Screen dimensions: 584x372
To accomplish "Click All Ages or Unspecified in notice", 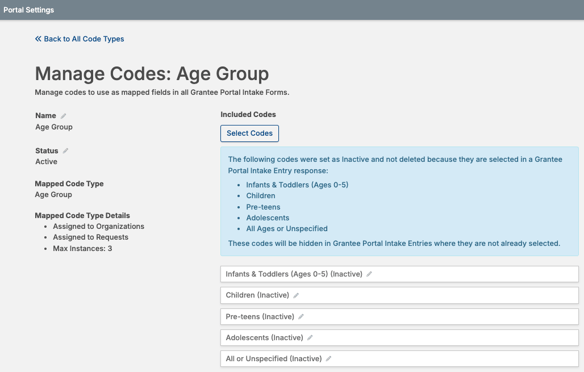I will [287, 229].
